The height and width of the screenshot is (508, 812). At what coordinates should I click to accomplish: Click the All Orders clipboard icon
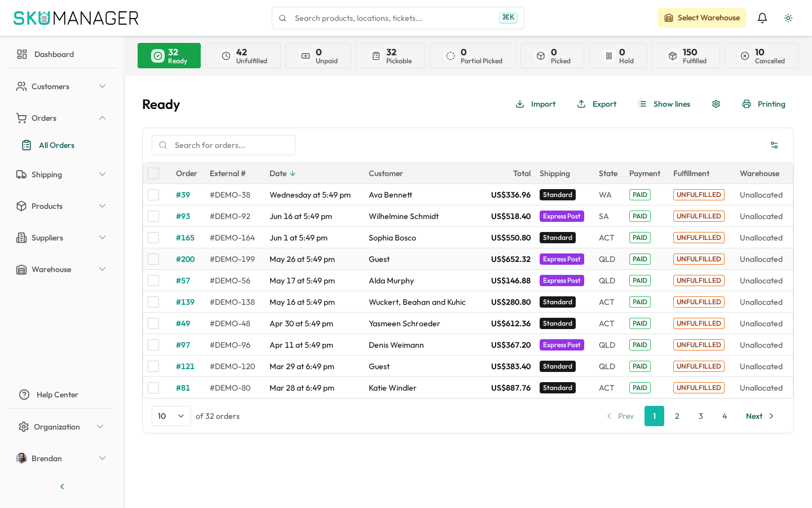[27, 145]
